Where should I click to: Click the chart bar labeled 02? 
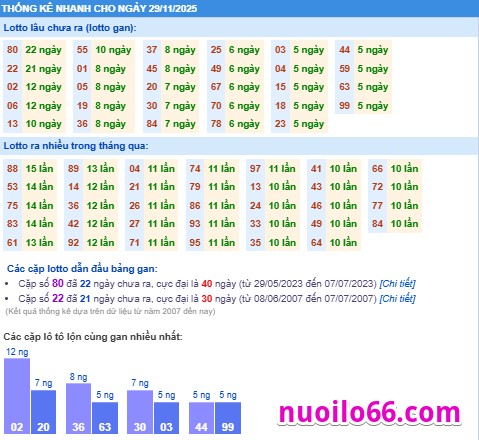pyautogui.click(x=17, y=396)
